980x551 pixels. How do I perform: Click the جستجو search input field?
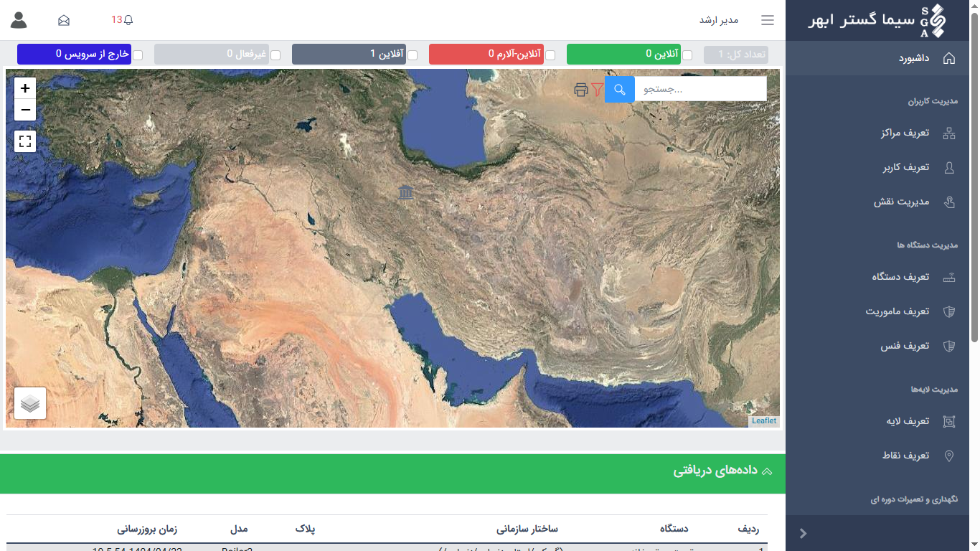coord(700,90)
